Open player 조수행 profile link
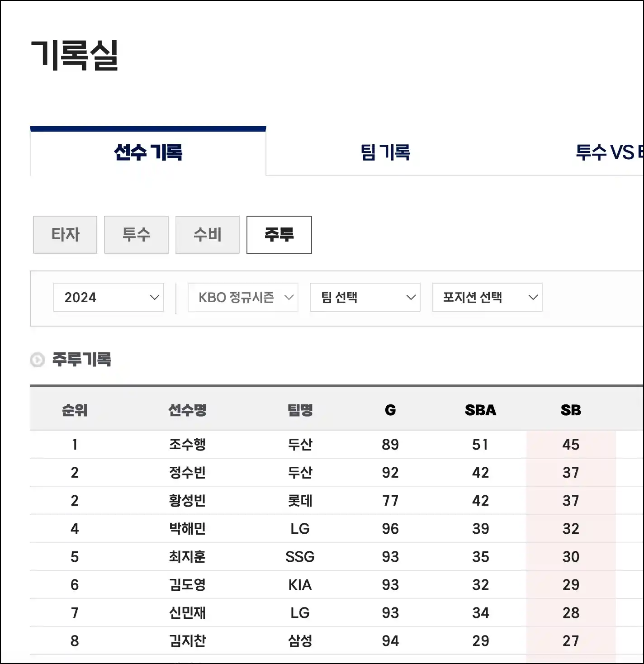 (x=187, y=445)
